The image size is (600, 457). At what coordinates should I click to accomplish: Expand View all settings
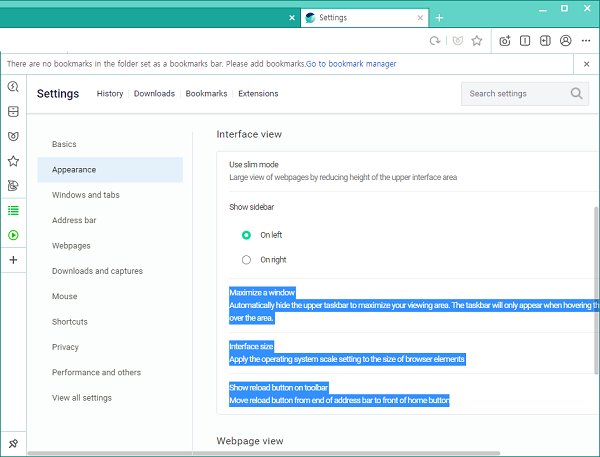click(82, 398)
